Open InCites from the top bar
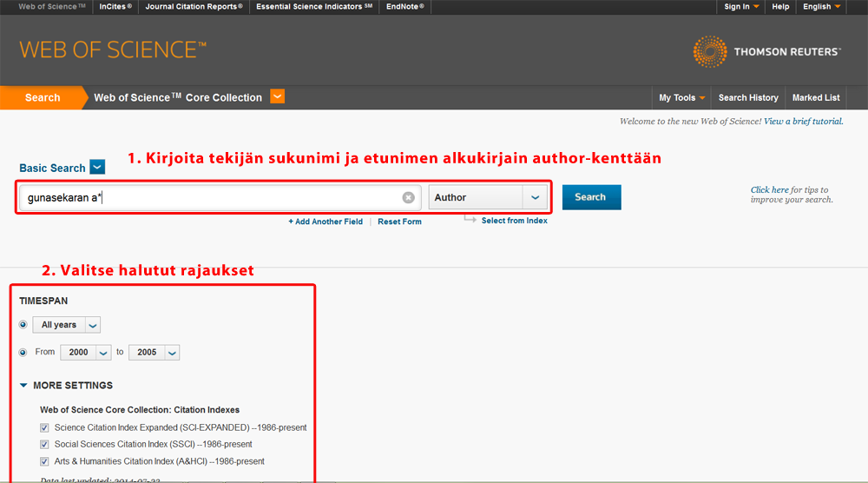Image resolution: width=868 pixels, height=483 pixels. click(115, 7)
